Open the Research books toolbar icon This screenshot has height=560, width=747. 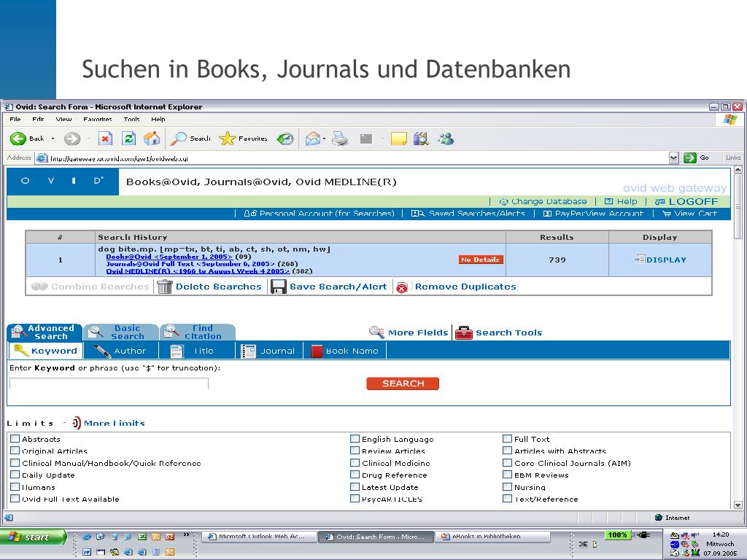coord(421,139)
